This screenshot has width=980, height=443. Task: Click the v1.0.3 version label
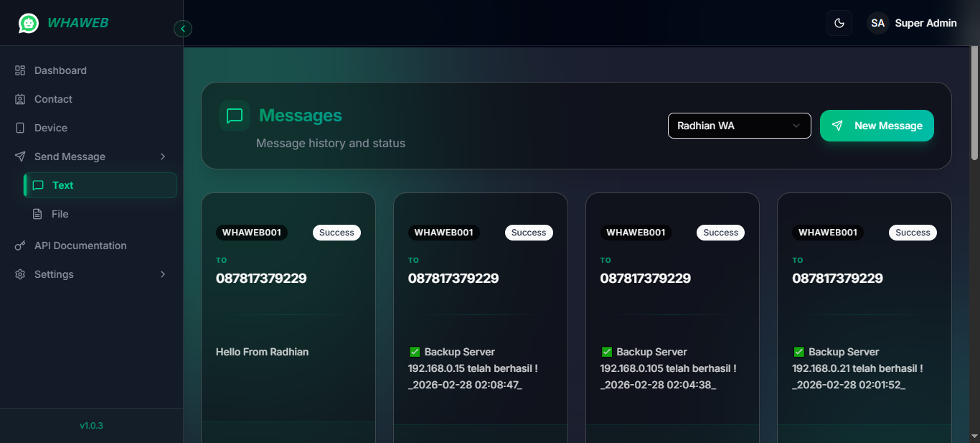coord(91,425)
